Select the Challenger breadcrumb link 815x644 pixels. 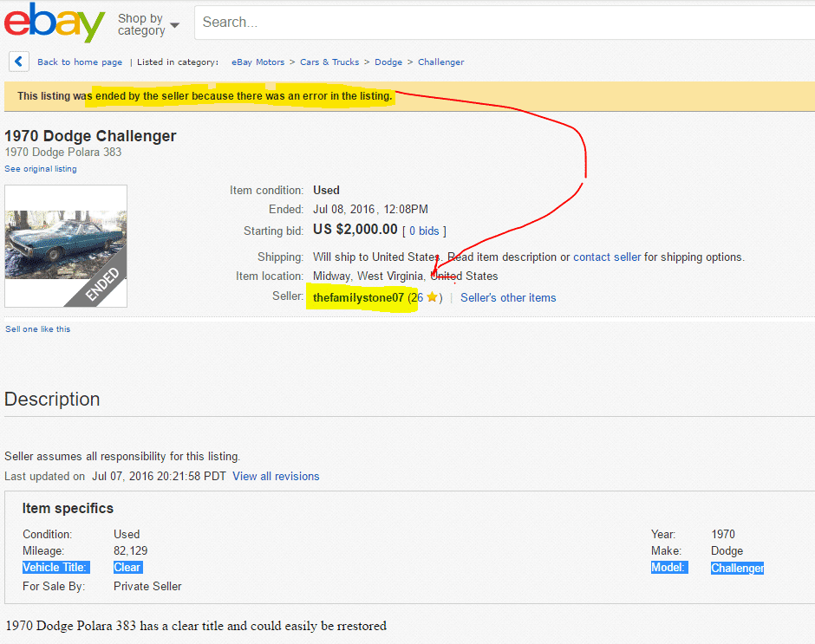pyautogui.click(x=440, y=62)
